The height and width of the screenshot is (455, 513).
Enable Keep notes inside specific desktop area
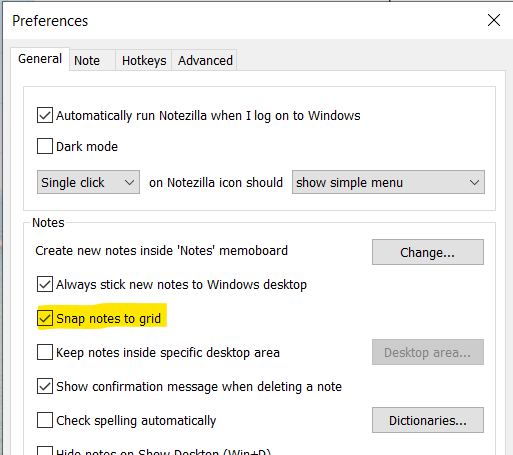tap(45, 352)
